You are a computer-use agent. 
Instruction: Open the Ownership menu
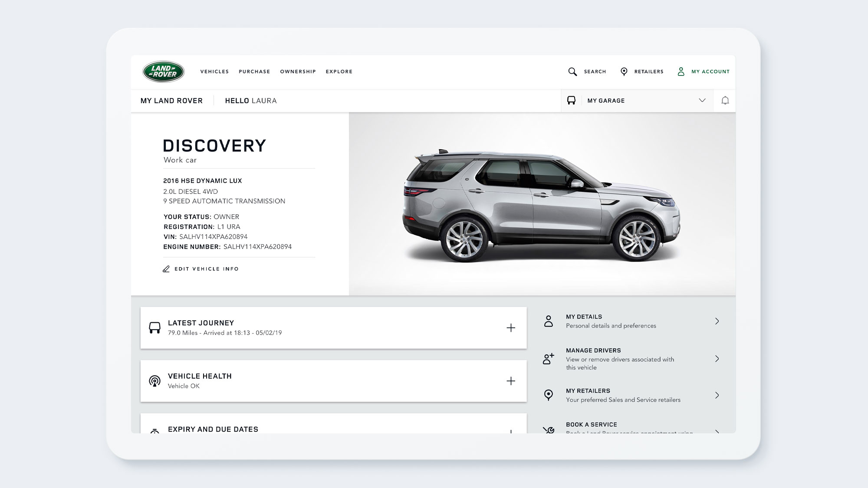pyautogui.click(x=298, y=72)
